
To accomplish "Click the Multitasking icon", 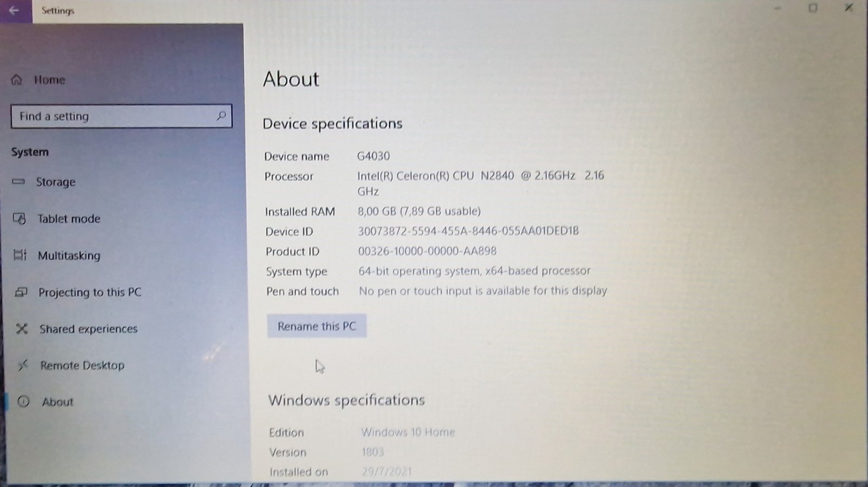I will (20, 255).
